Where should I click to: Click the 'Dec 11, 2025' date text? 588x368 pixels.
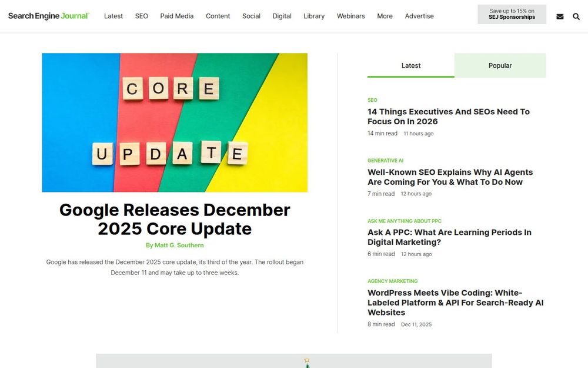click(416, 324)
